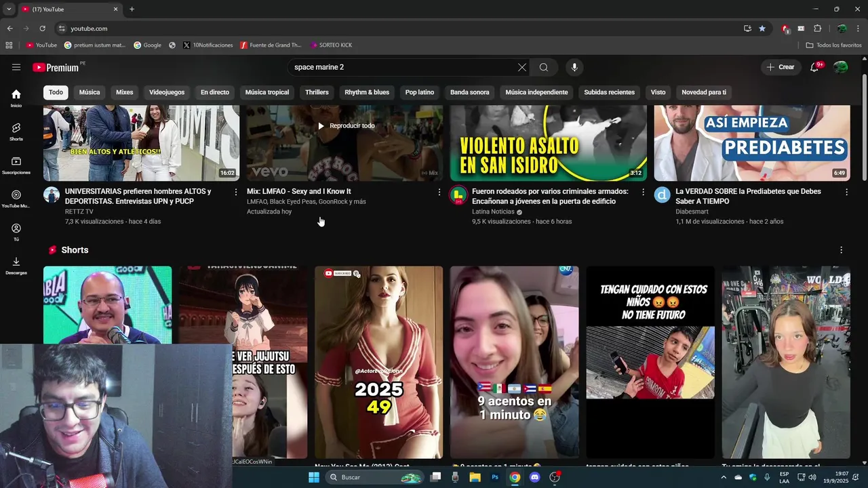Open Latina Noticias channel avatar

[x=458, y=195]
